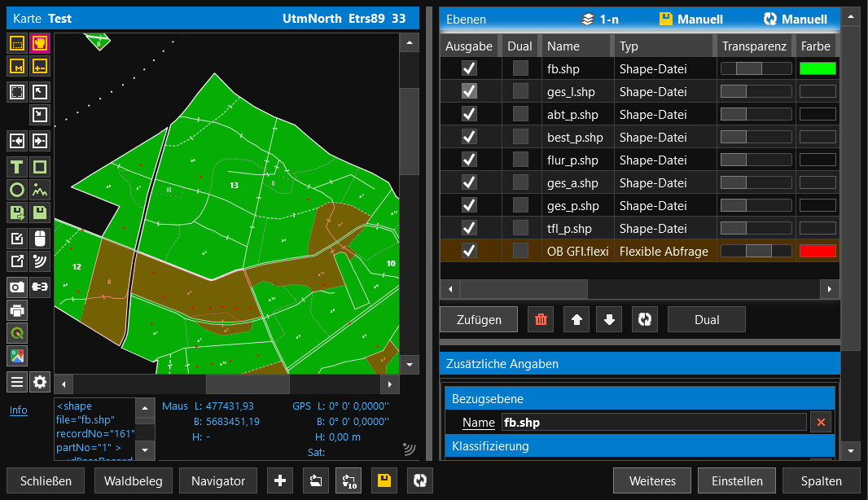Collapse the Bezugsebene section header
This screenshot has height=500, width=868.
tap(639, 399)
